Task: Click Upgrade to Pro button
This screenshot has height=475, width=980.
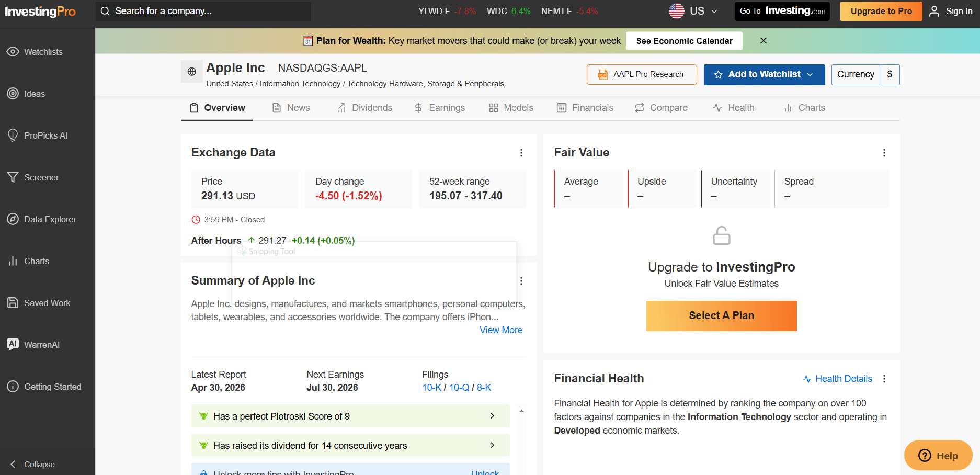Action: (881, 11)
